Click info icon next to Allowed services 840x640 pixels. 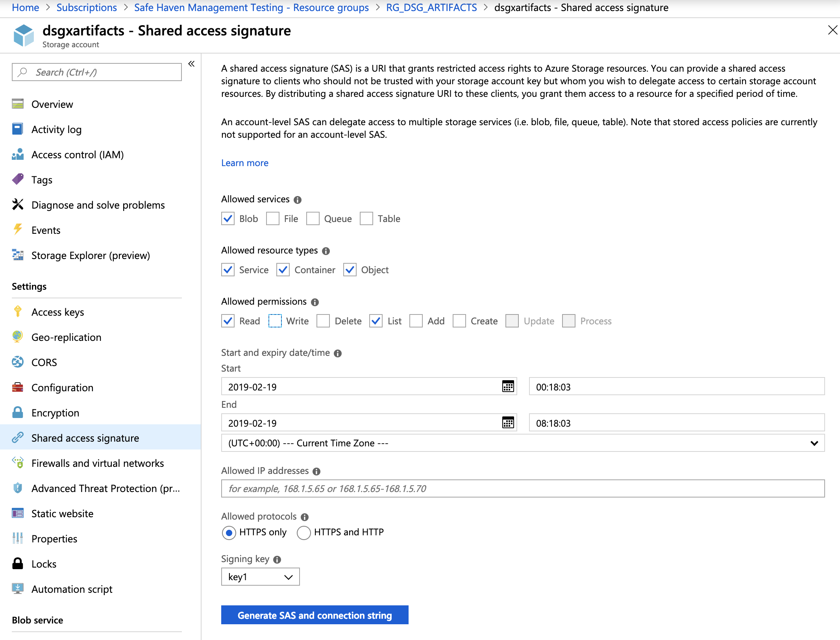(298, 200)
